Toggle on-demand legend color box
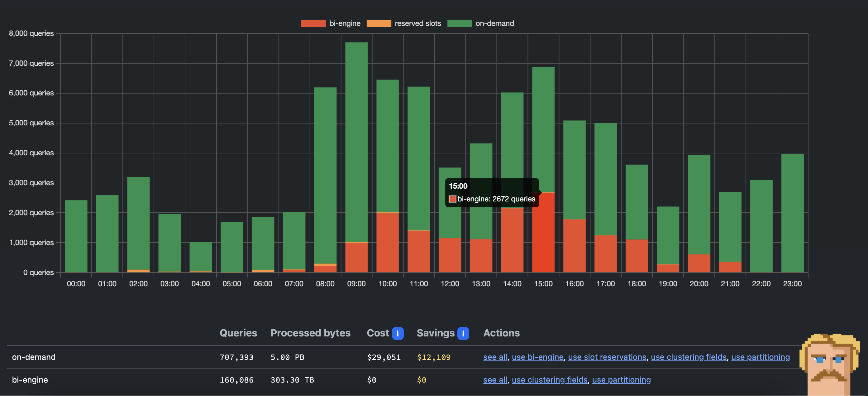The image size is (868, 396). coord(459,23)
